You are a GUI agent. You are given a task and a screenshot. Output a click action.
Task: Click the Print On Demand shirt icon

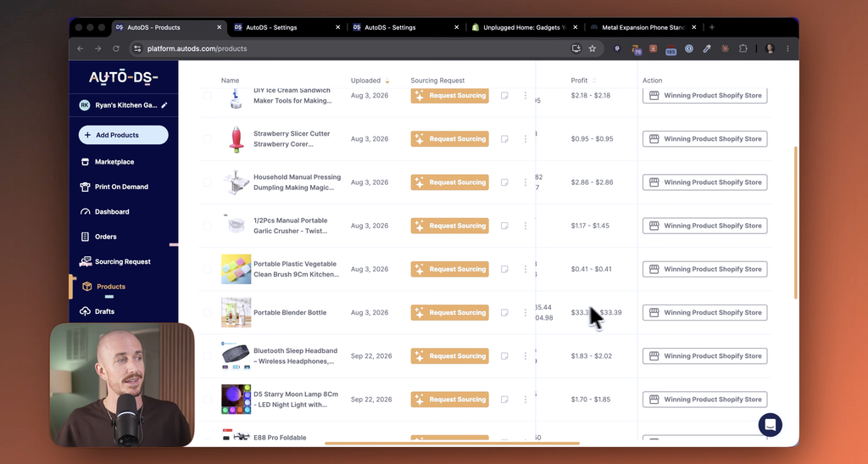click(85, 187)
